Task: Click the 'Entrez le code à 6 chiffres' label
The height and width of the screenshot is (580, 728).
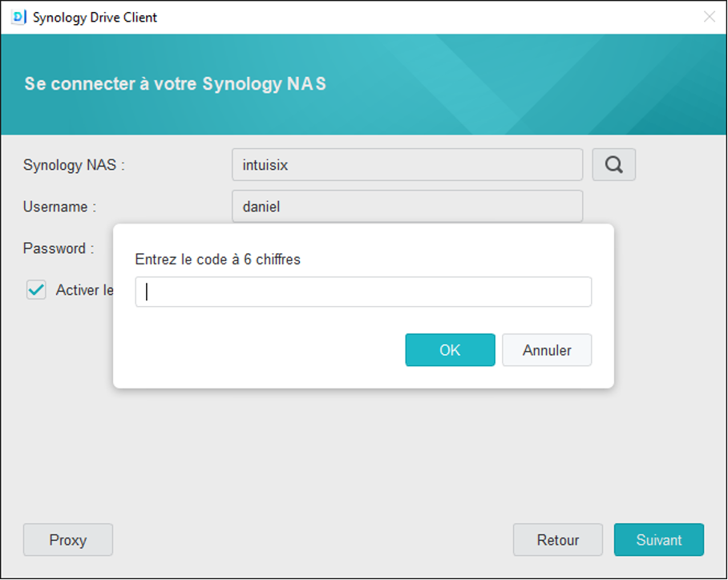Action: (x=218, y=260)
